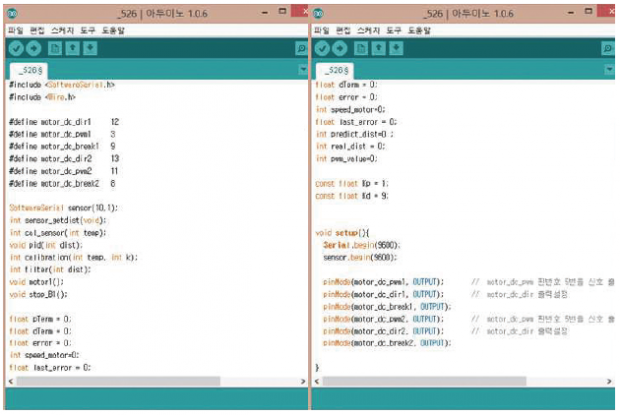The height and width of the screenshot is (415, 620).
Task: Open 도움말 menu in right window
Action: (420, 30)
